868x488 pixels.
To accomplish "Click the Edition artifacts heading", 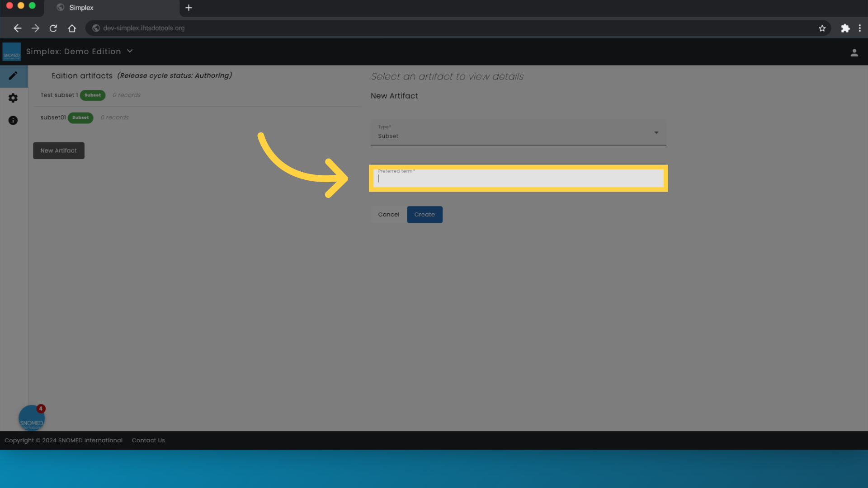I will [x=82, y=76].
